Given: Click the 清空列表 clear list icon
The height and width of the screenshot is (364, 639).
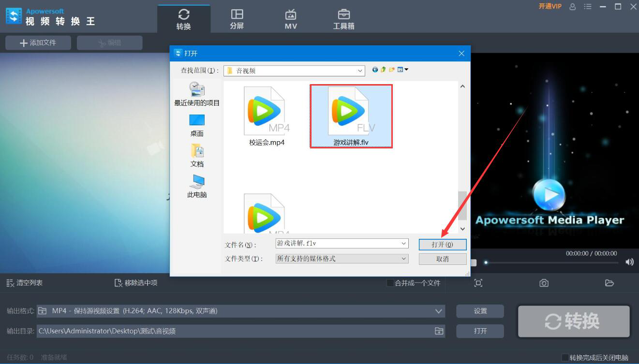Looking at the screenshot, I should click(x=10, y=283).
